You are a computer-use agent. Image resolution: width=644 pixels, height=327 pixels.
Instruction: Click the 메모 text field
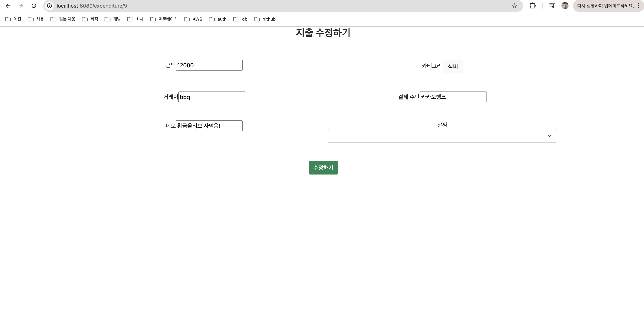209,126
